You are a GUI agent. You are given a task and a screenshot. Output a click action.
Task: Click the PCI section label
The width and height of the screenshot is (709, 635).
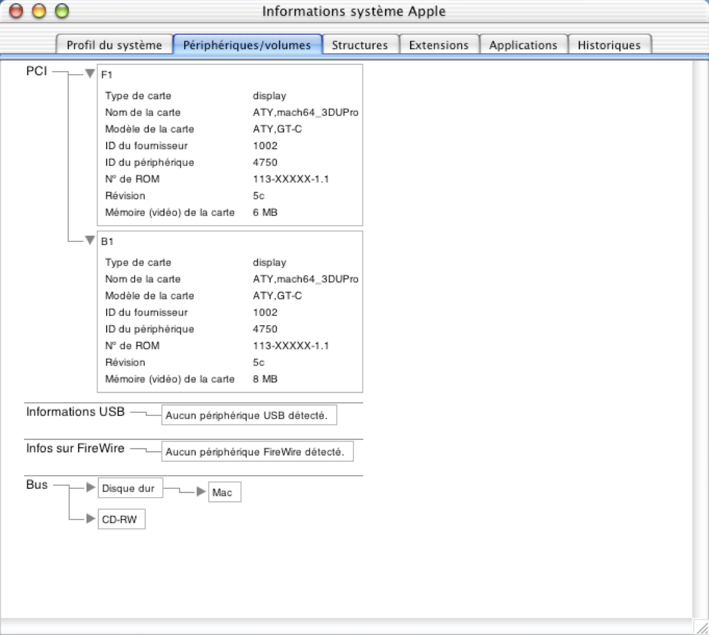37,71
